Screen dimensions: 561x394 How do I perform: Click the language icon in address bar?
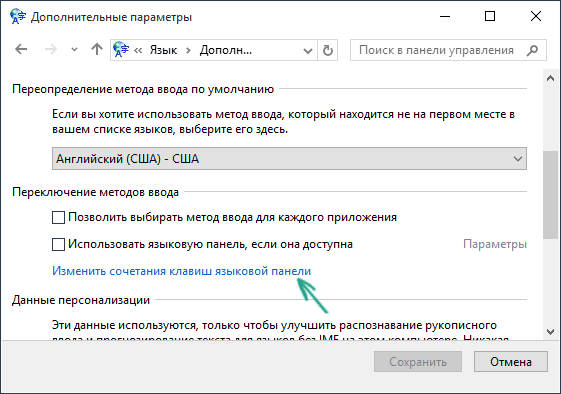click(x=121, y=50)
